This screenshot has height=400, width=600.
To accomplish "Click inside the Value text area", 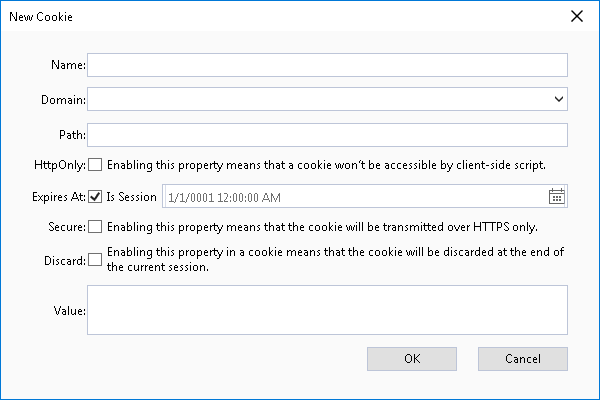I will 327,308.
